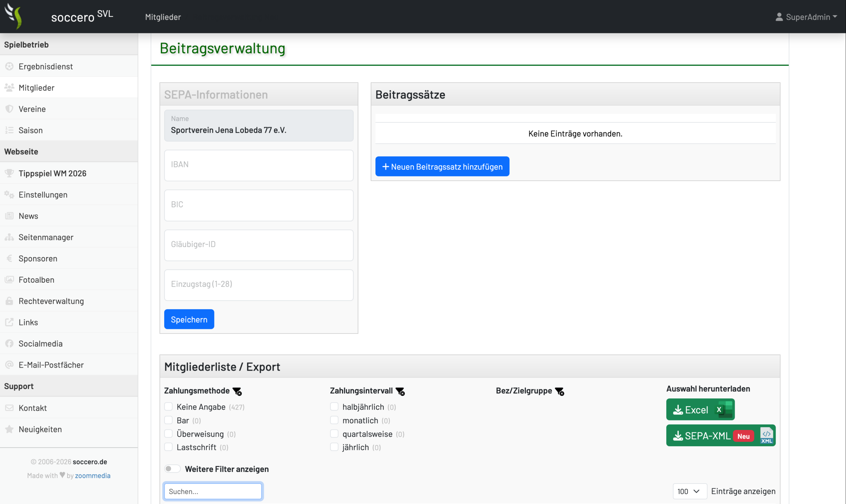The width and height of the screenshot is (846, 504).
Task: Click the Keine Einträge vorhanden text
Action: pyautogui.click(x=575, y=133)
